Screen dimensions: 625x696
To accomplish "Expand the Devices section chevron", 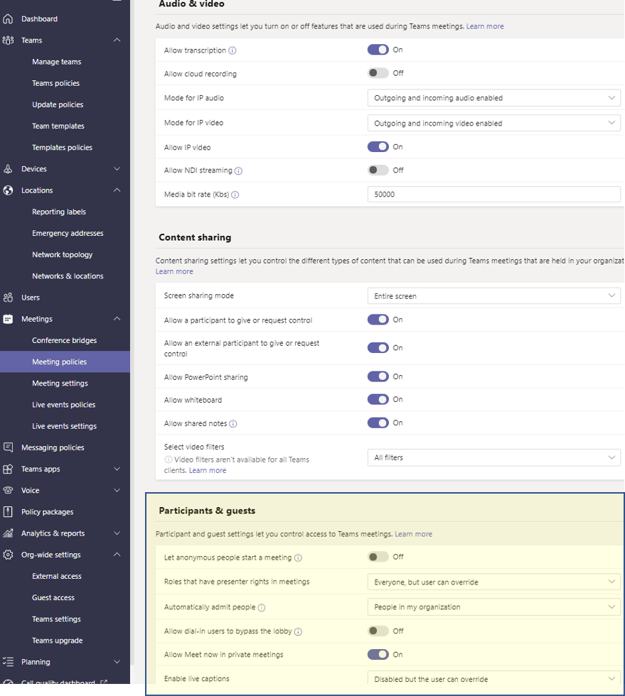I will pos(117,169).
